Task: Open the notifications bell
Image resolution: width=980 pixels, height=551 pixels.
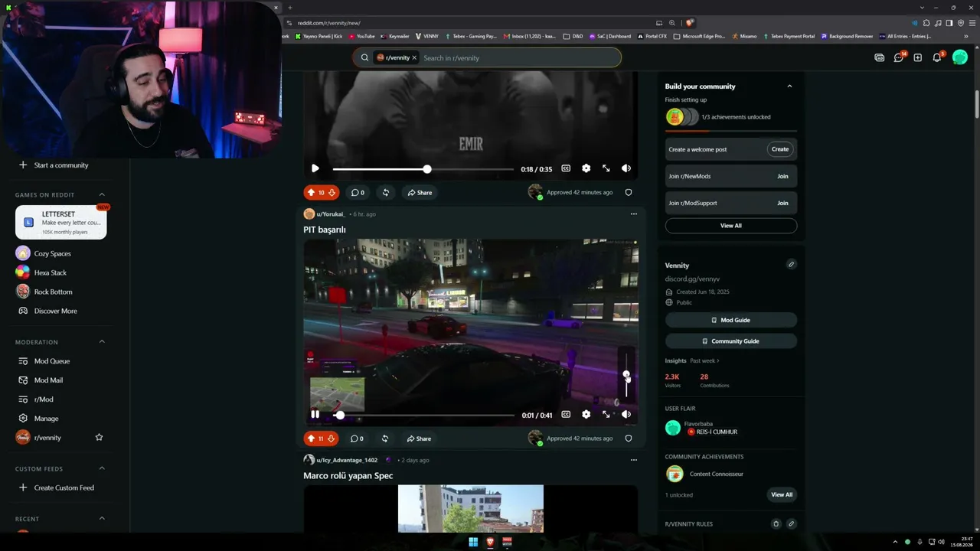Action: [937, 57]
